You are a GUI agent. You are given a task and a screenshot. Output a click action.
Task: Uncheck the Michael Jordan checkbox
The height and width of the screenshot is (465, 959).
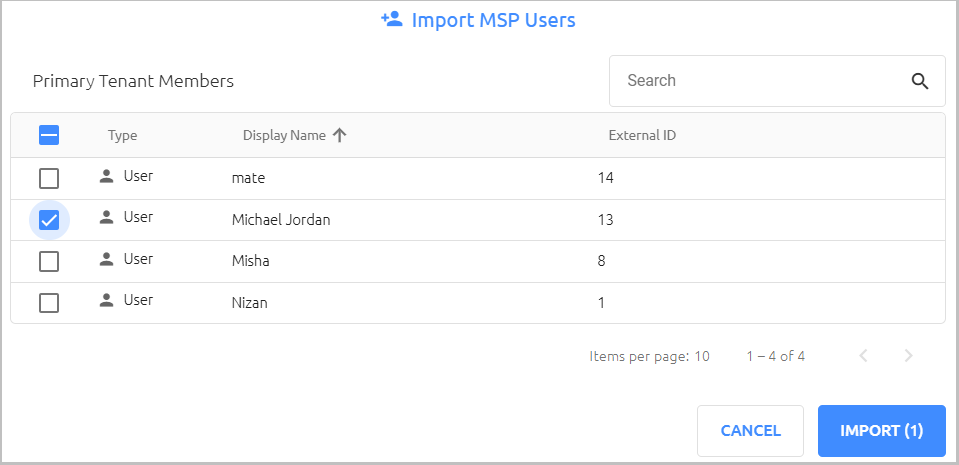pyautogui.click(x=49, y=220)
